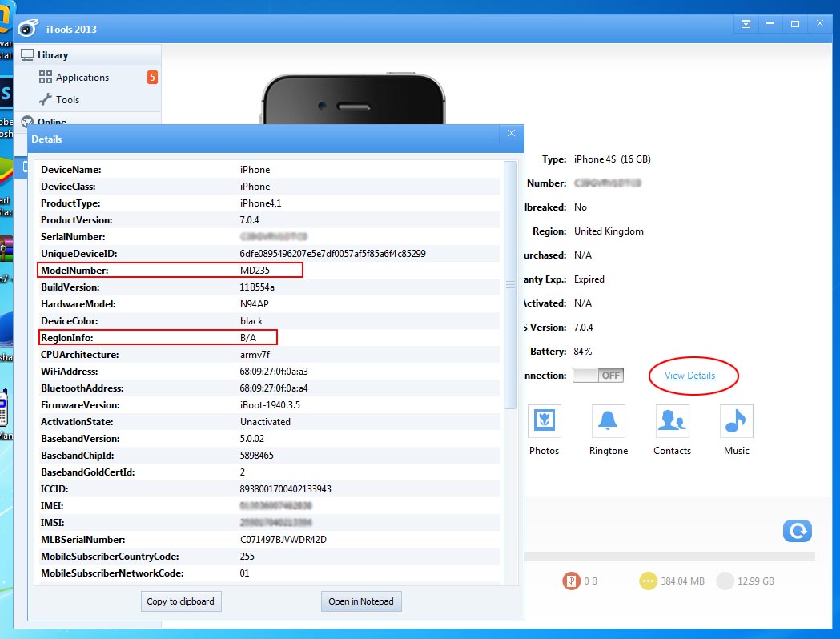Select the CPUArchitecture value armv7f
The image size is (840, 639).
click(x=255, y=355)
